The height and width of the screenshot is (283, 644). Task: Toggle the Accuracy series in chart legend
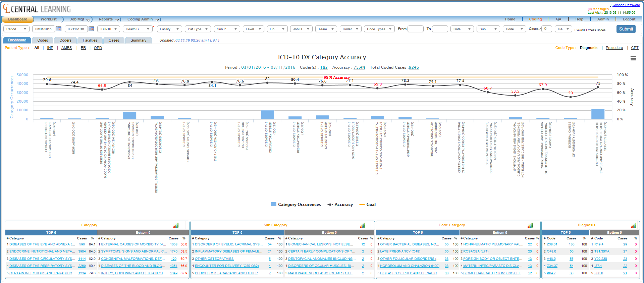click(340, 205)
